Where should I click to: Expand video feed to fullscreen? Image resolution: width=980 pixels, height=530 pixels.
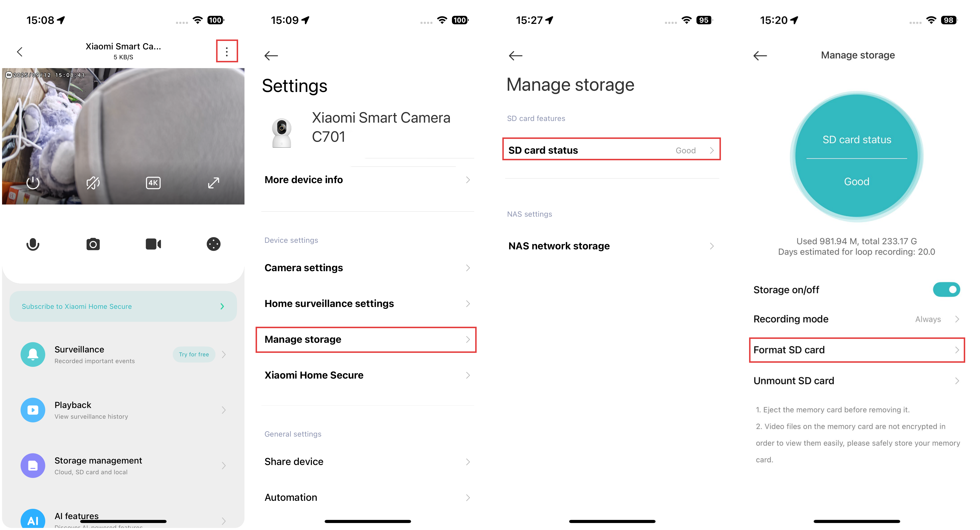coord(213,183)
